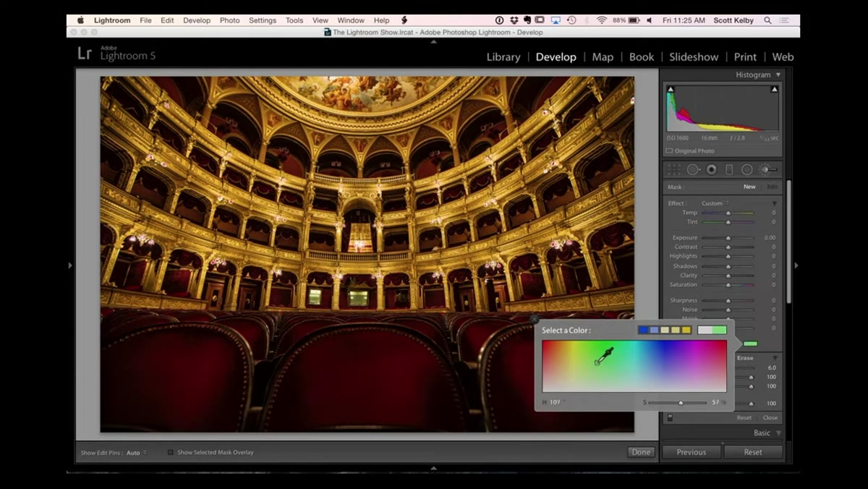This screenshot has width=868, height=489.
Task: Open the Effect preset dropdown
Action: [715, 203]
